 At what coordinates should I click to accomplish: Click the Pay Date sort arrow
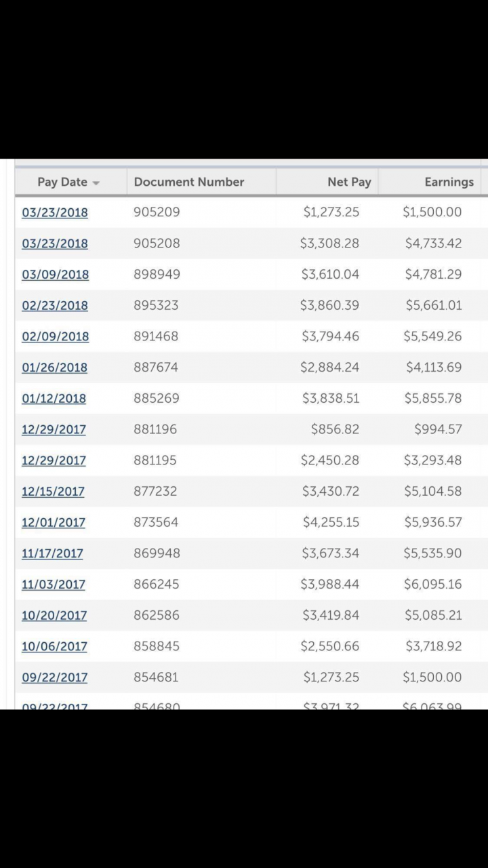[96, 183]
